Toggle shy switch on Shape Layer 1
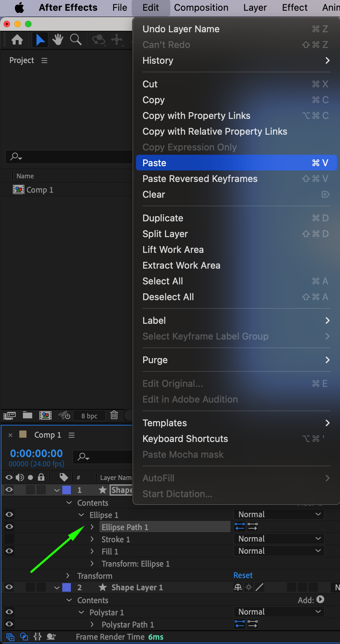The width and height of the screenshot is (340, 644). pyautogui.click(x=238, y=587)
